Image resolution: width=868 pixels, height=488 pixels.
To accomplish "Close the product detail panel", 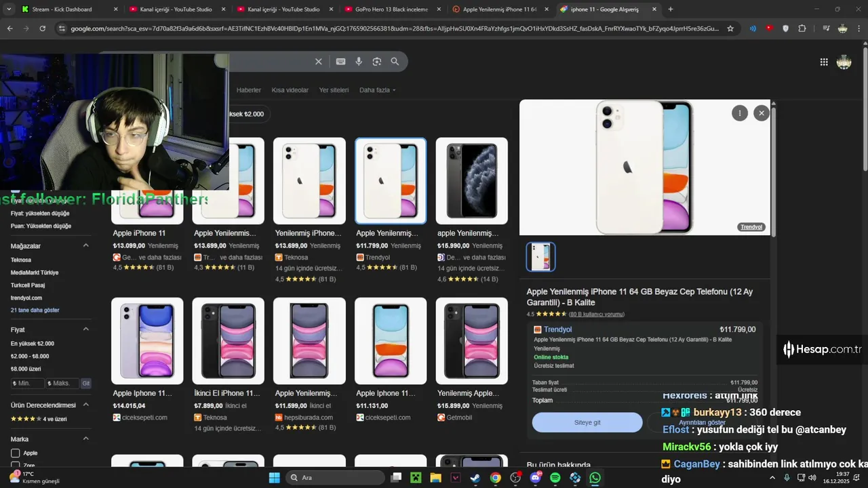I will coord(762,113).
